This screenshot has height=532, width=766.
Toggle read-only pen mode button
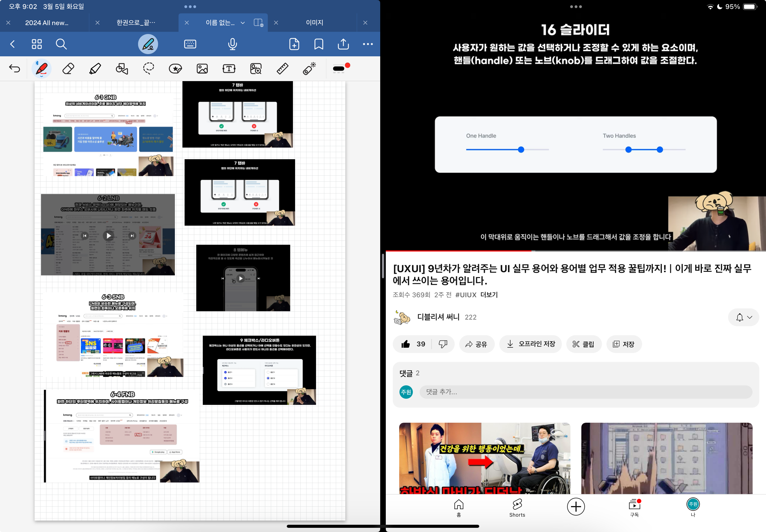pyautogui.click(x=148, y=44)
